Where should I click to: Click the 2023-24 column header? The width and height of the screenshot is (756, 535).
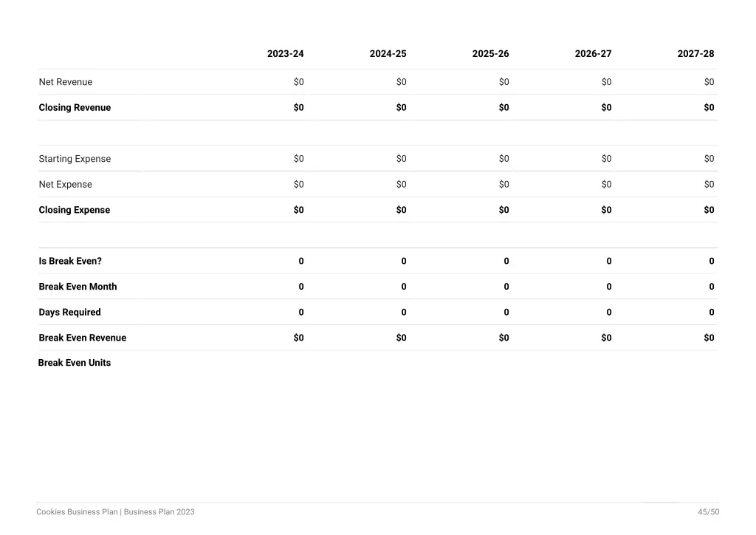coord(286,54)
